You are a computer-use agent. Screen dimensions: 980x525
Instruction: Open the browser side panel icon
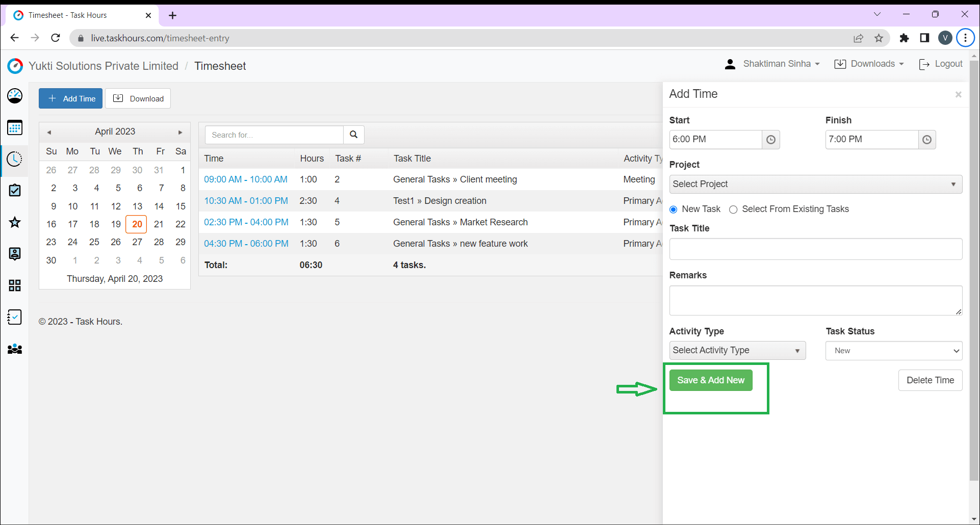[x=924, y=38]
